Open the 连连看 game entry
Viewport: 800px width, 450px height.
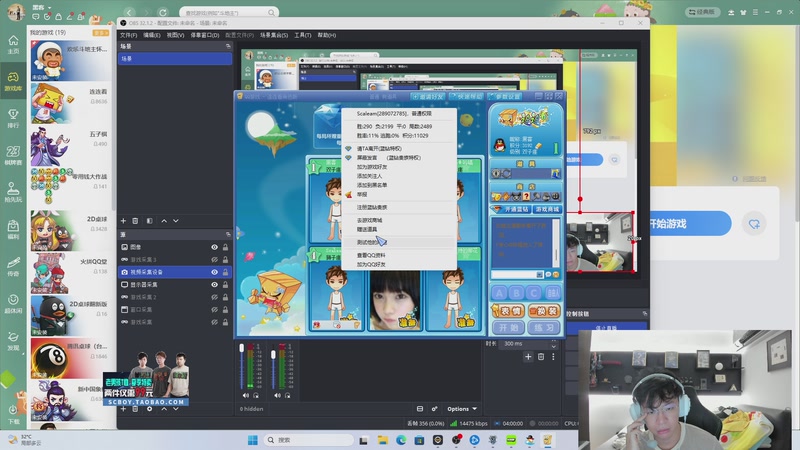[x=70, y=103]
